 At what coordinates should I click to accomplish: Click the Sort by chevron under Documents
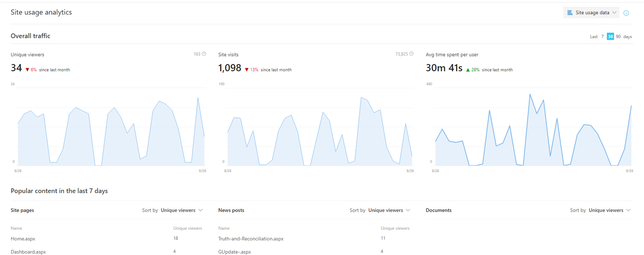coord(629,210)
